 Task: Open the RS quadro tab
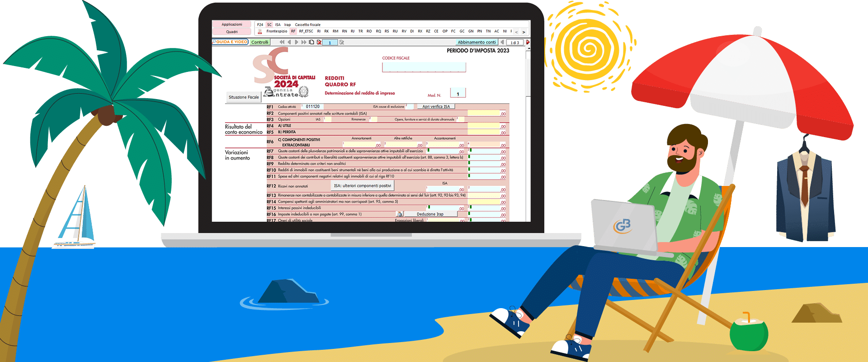387,31
